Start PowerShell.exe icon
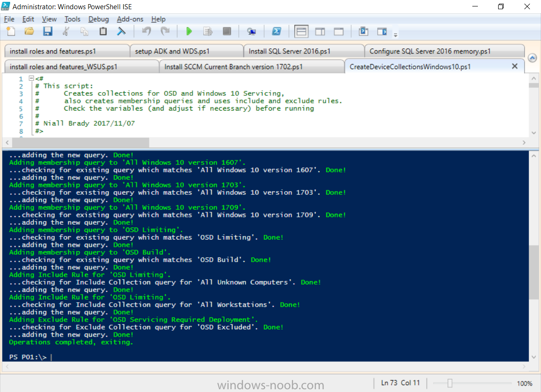This screenshot has height=392, width=541. (x=276, y=32)
